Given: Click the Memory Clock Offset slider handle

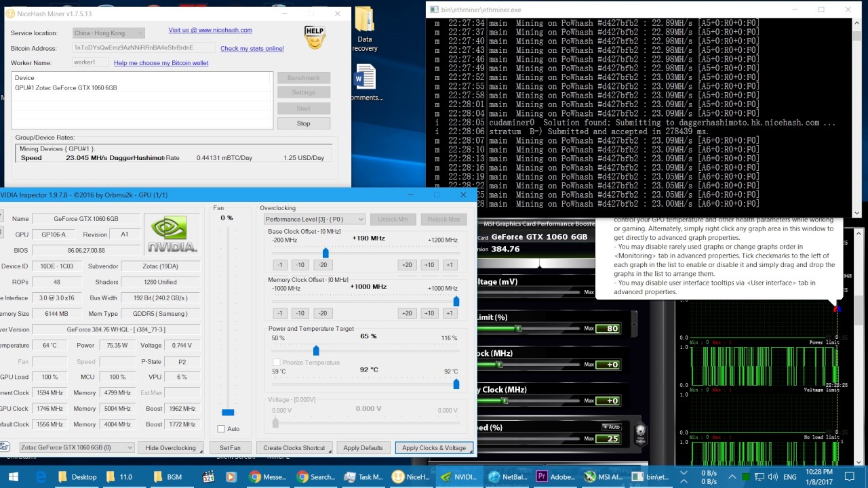Looking at the screenshot, I should point(456,302).
